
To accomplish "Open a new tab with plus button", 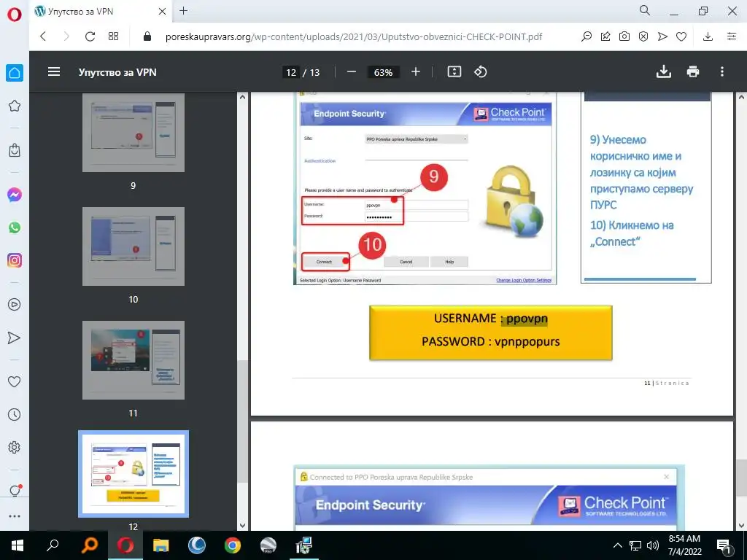I will coord(183,11).
